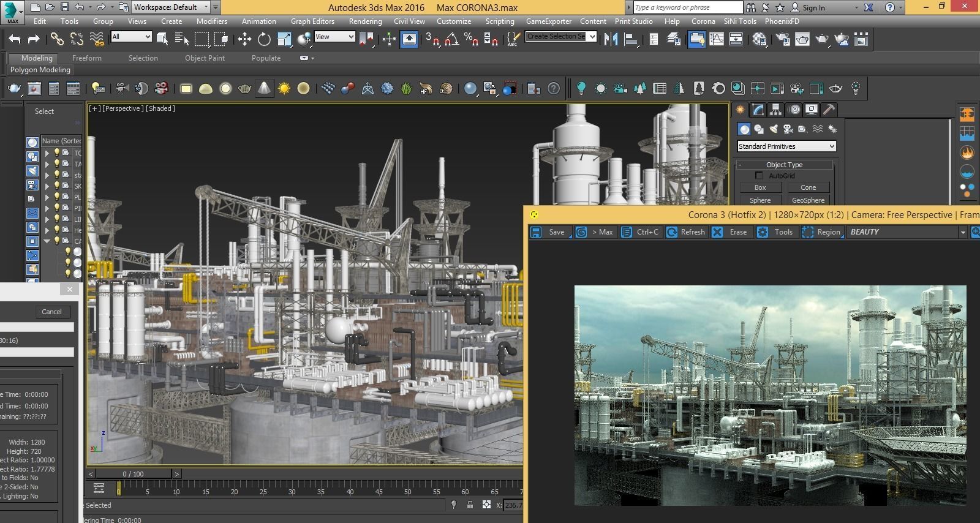Create a Box primitive

[760, 187]
